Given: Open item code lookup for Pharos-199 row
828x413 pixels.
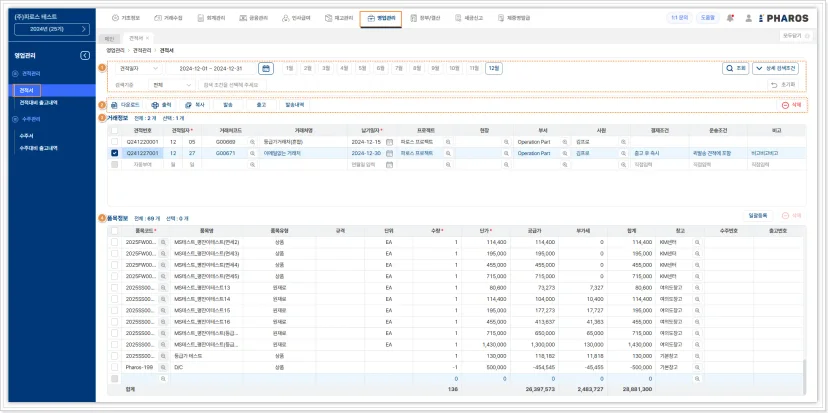Looking at the screenshot, I should [x=164, y=367].
